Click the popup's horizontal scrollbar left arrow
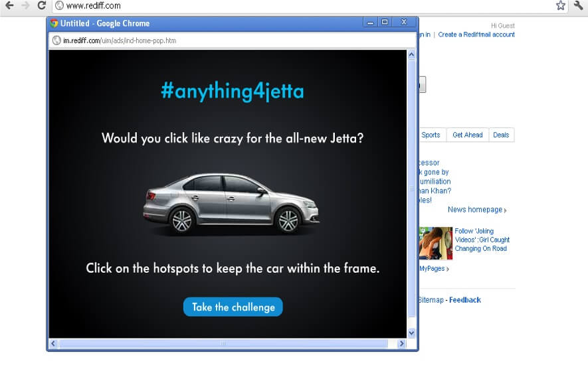This screenshot has width=588, height=375. pos(53,344)
